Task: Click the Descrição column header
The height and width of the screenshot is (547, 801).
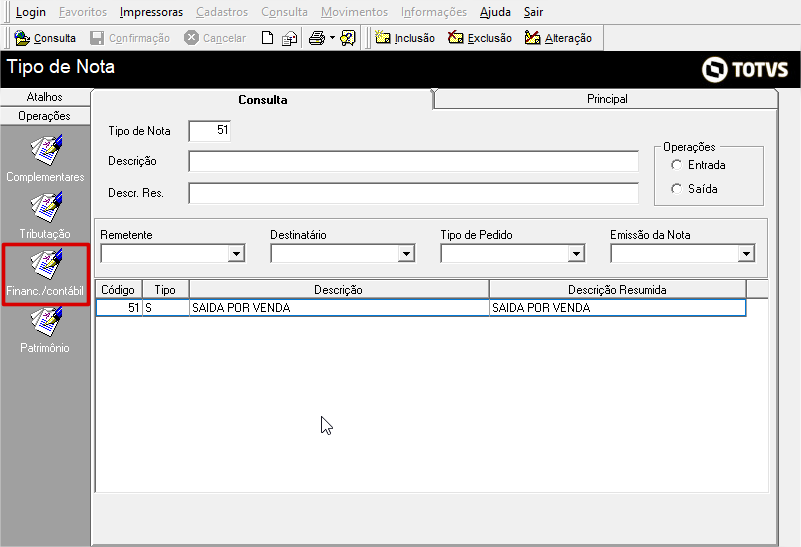Action: pos(339,290)
